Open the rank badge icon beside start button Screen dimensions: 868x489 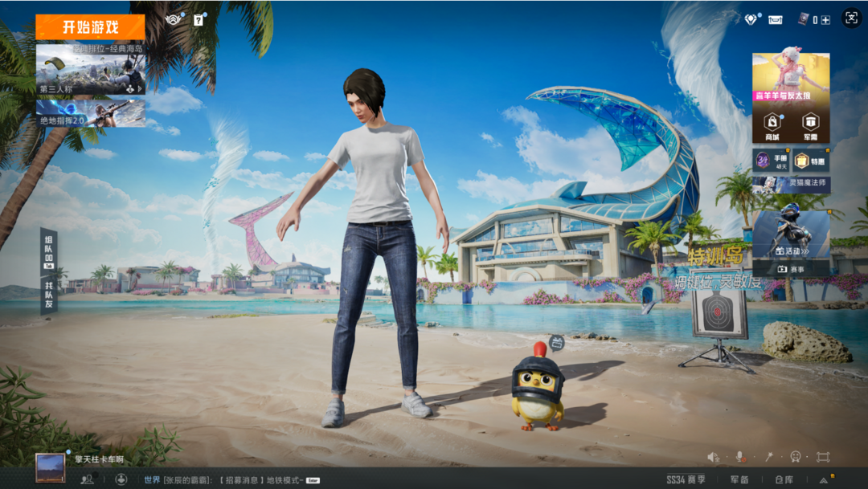tap(174, 20)
